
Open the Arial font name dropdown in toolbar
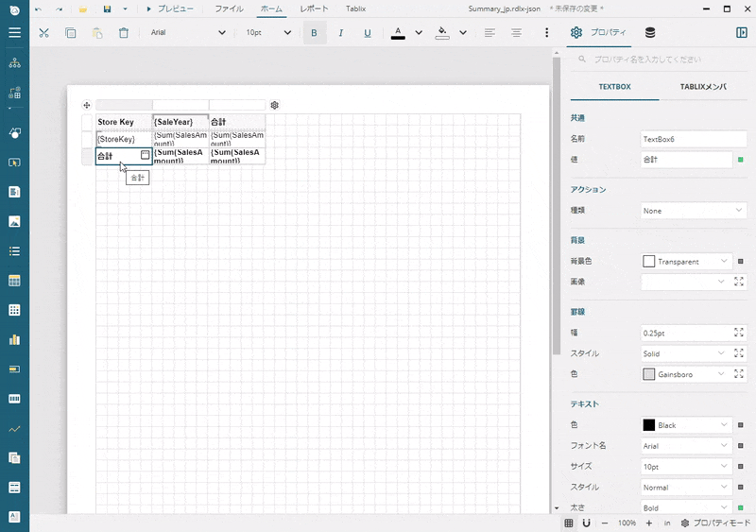click(x=189, y=32)
